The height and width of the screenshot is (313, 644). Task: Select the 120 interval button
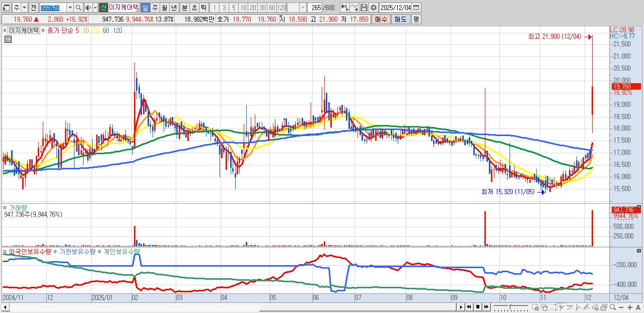(281, 8)
